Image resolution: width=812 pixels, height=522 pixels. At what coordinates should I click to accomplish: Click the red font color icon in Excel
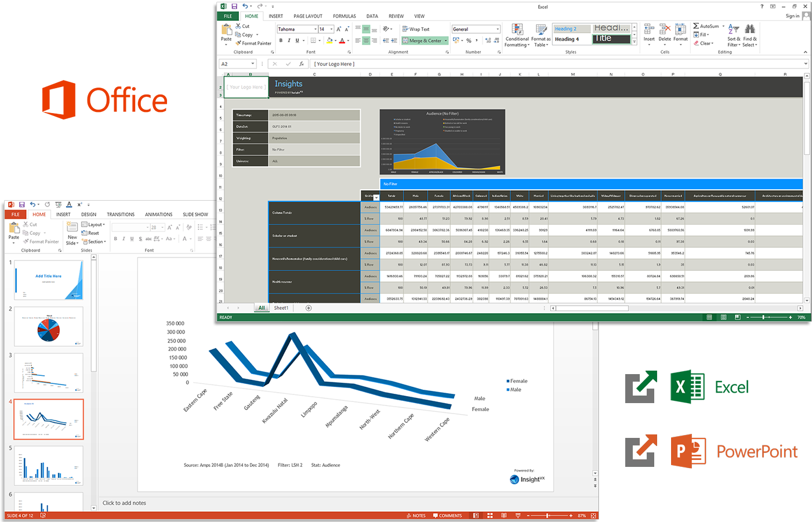[342, 41]
